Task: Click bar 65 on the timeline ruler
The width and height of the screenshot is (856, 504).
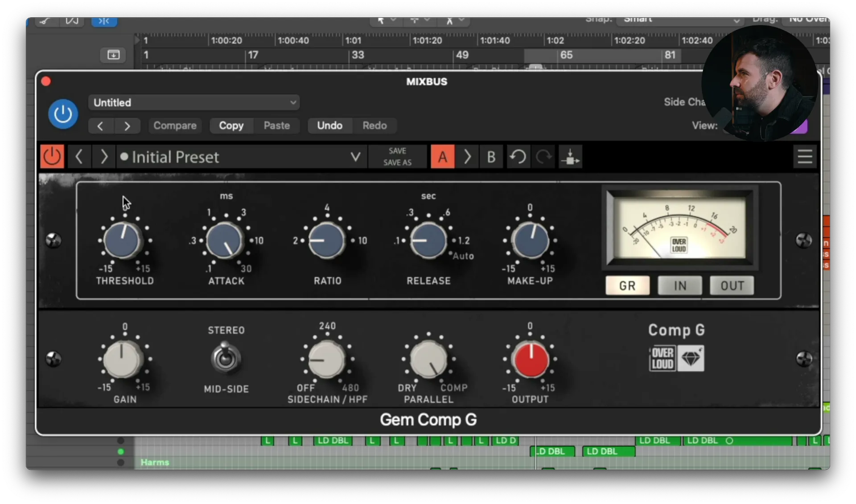Action: (x=566, y=55)
